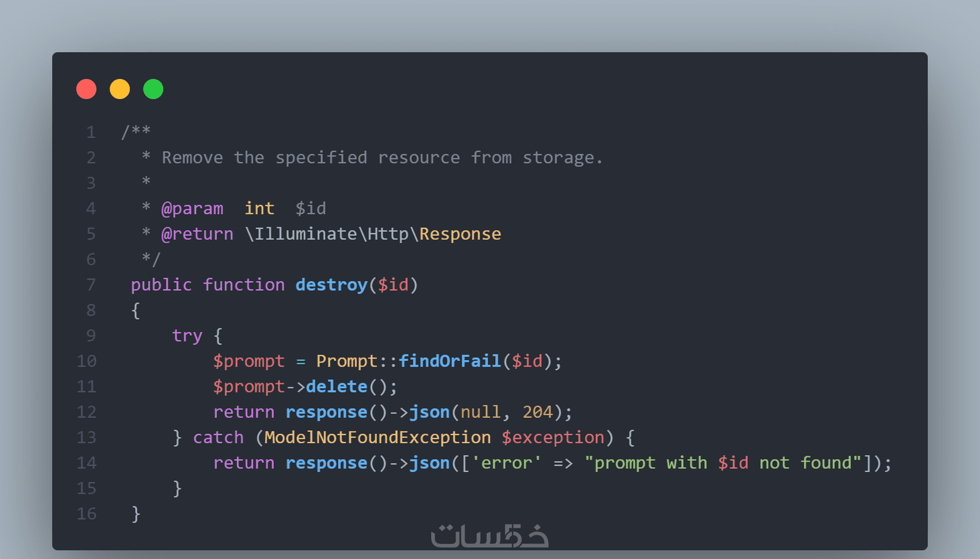Image resolution: width=980 pixels, height=559 pixels.
Task: Click the red close dot
Action: tap(86, 89)
